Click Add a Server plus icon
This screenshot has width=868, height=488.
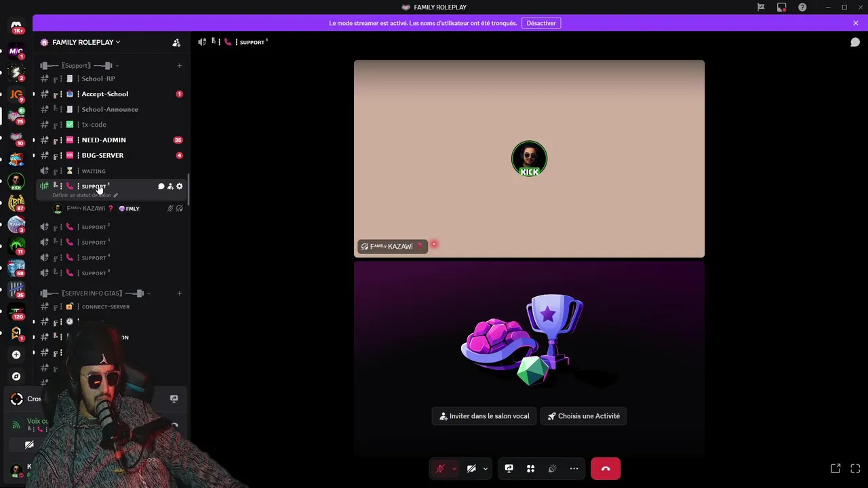click(16, 354)
